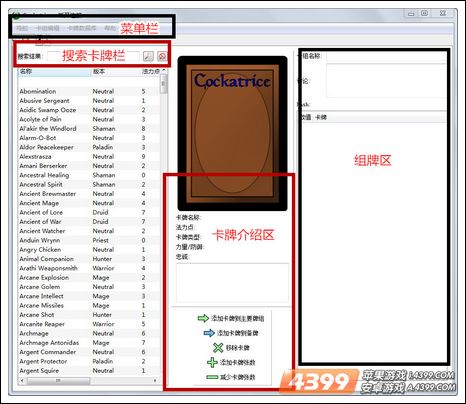Screen dimensions: 466x404
Task: Click the green X remove card icon
Action: 218,348
